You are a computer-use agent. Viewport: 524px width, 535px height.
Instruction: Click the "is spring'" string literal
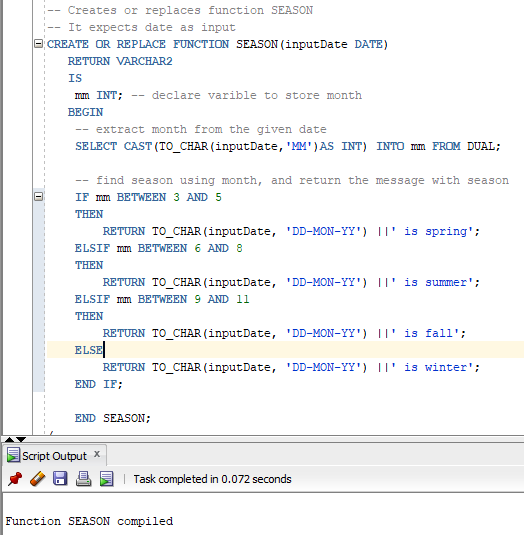[439, 231]
